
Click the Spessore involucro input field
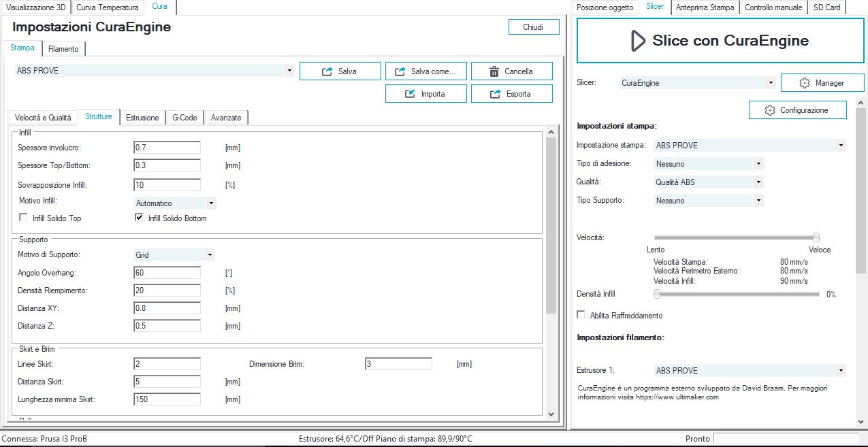pyautogui.click(x=167, y=148)
